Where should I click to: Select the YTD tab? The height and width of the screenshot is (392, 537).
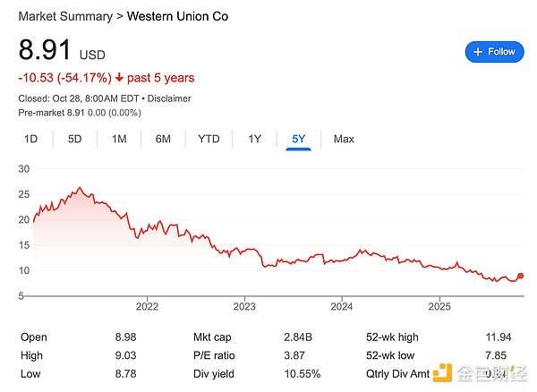tap(209, 139)
